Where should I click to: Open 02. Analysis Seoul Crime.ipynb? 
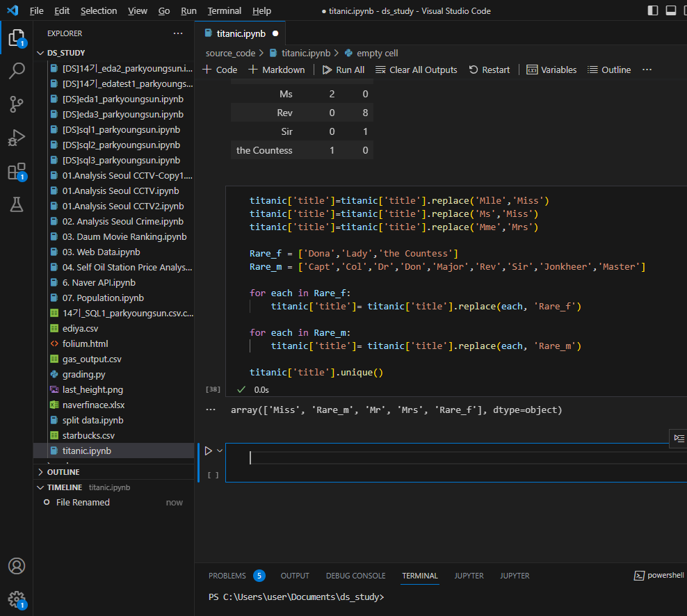tap(122, 221)
